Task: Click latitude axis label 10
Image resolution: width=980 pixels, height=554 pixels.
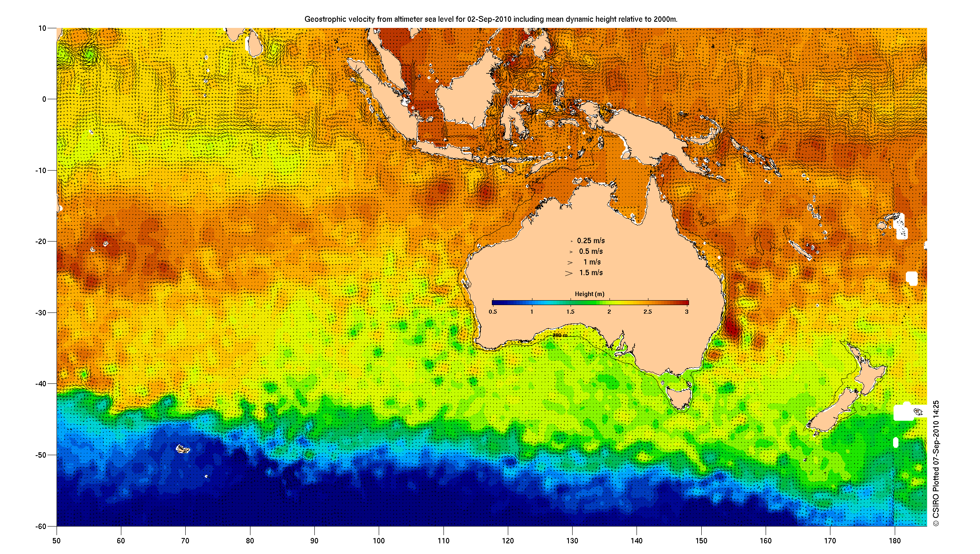Action: 42,28
